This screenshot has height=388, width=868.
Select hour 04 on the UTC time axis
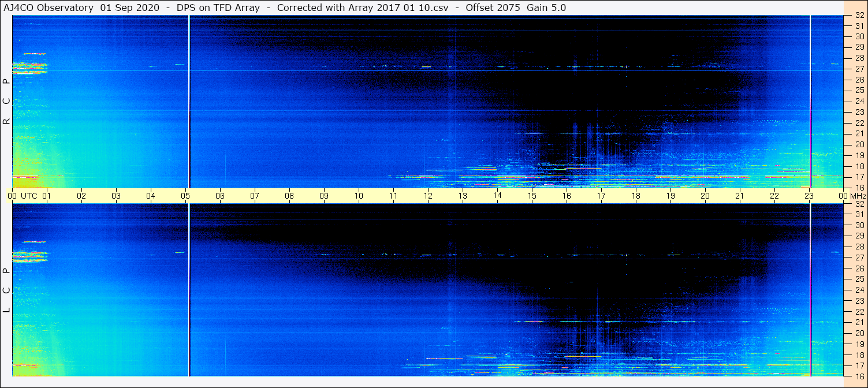click(x=151, y=196)
